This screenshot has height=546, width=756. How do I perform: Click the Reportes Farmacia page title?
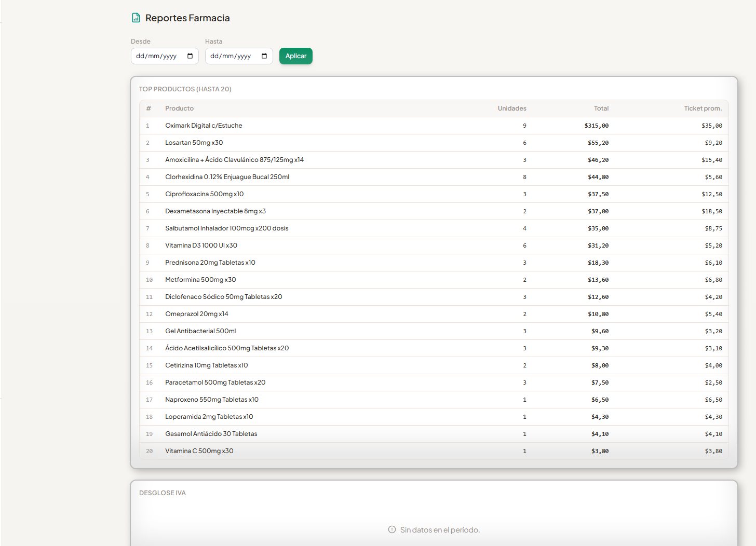click(x=187, y=18)
